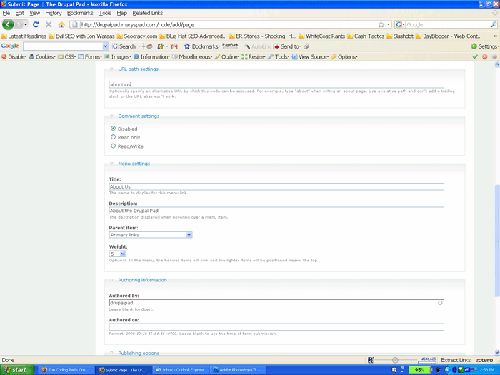The height and width of the screenshot is (375, 500).
Task: Click the red error indicator icon
Action: coord(485,57)
